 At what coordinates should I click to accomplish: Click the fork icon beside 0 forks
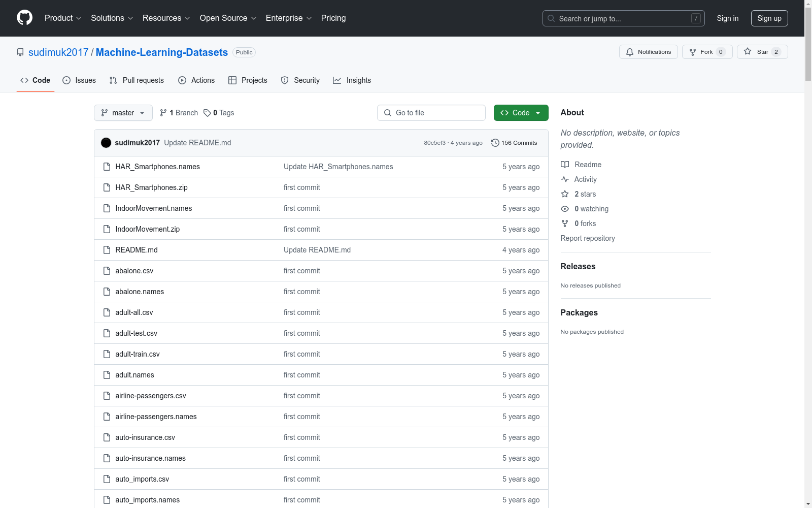click(565, 224)
